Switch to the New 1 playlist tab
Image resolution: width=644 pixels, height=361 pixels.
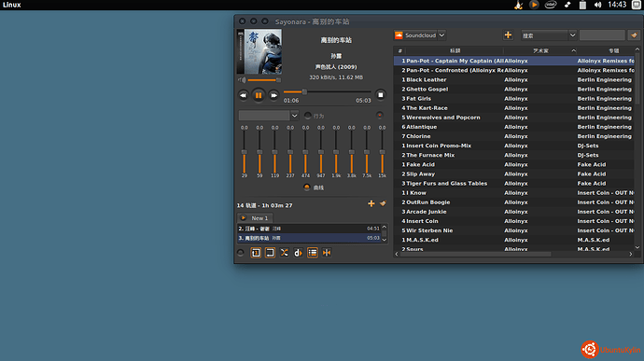coord(255,218)
